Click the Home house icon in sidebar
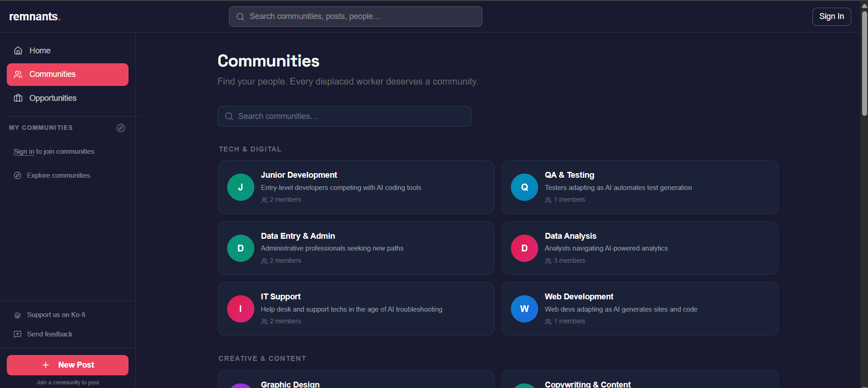This screenshot has height=388, width=868. 18,51
